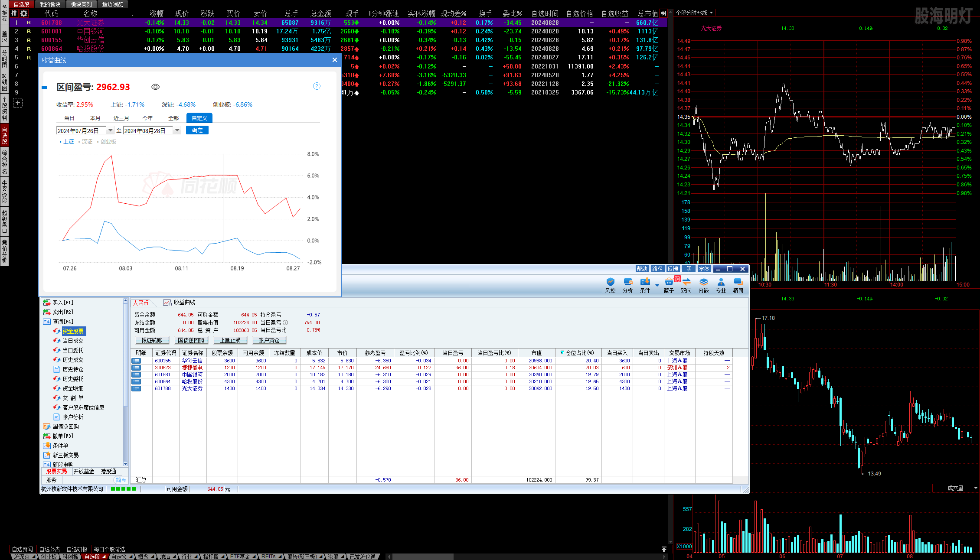Image resolution: width=980 pixels, height=560 pixels.
Task: Open help question mark in 收益曲线 dialog
Action: [317, 86]
